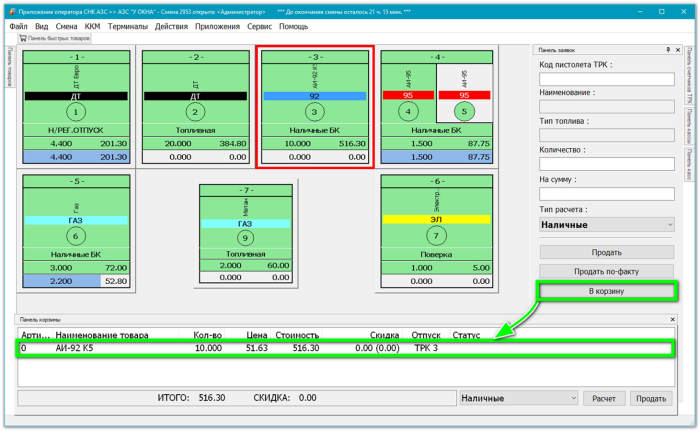Open the Вид menu

click(42, 26)
